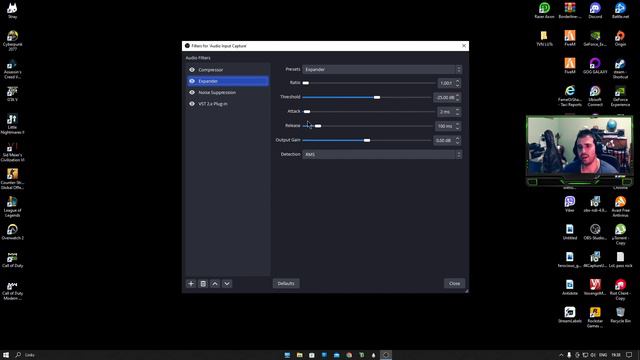Open the LoL pass nick text file
The height and width of the screenshot is (360, 640).
[x=620, y=260]
